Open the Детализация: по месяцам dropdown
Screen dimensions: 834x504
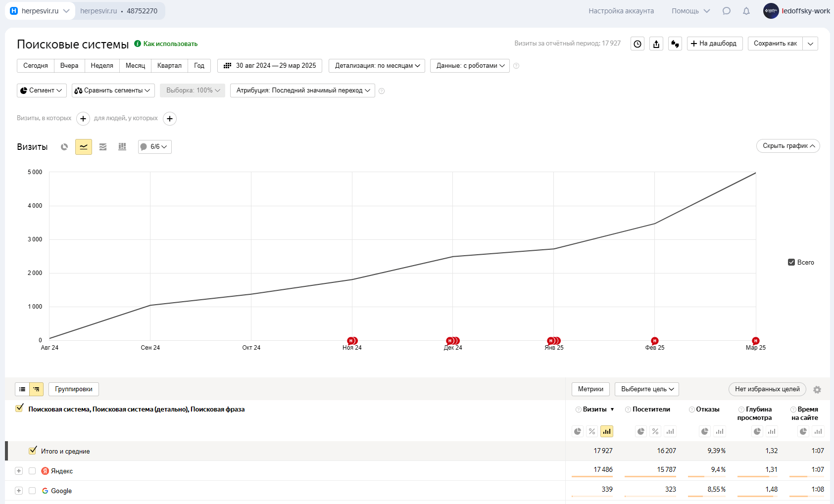377,66
